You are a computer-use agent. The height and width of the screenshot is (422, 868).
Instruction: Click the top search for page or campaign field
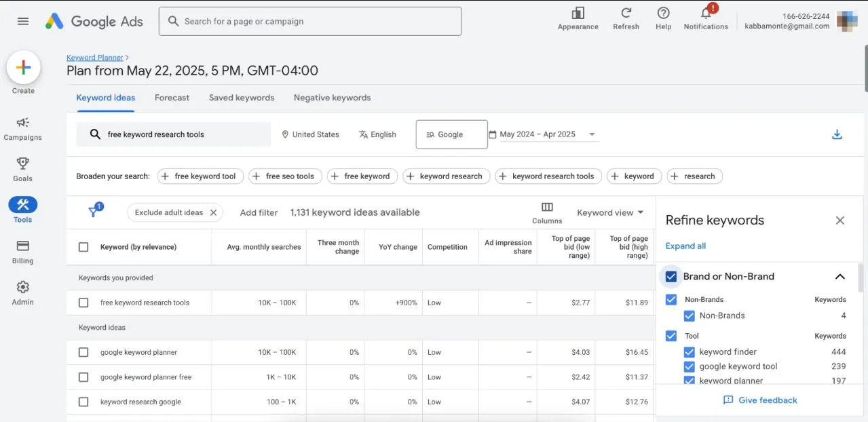click(310, 21)
